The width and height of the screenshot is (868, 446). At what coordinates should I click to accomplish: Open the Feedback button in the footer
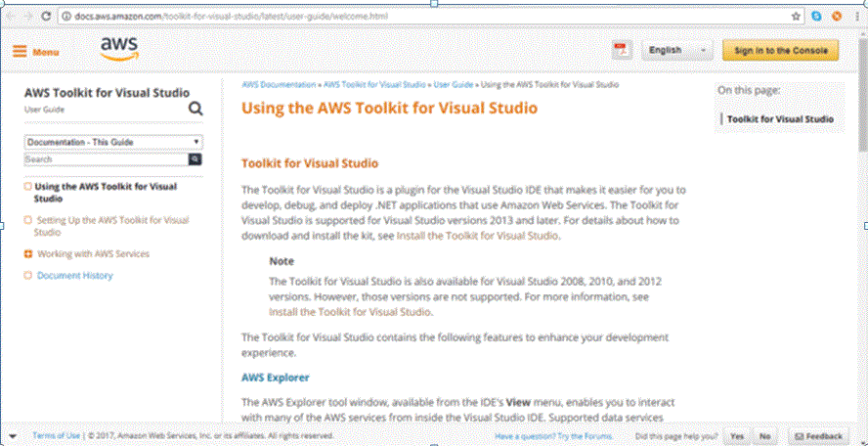pyautogui.click(x=819, y=436)
